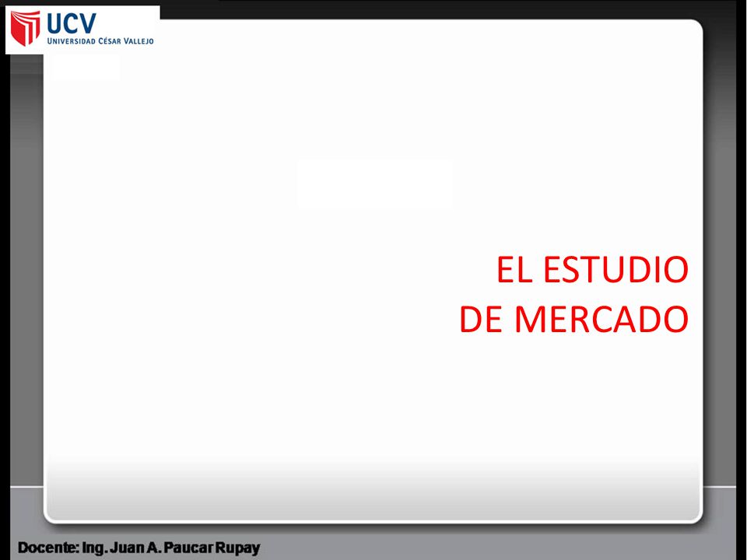This screenshot has height=560, width=747.
Task: Click the large 'UCV' letters in logo
Action: click(x=72, y=23)
